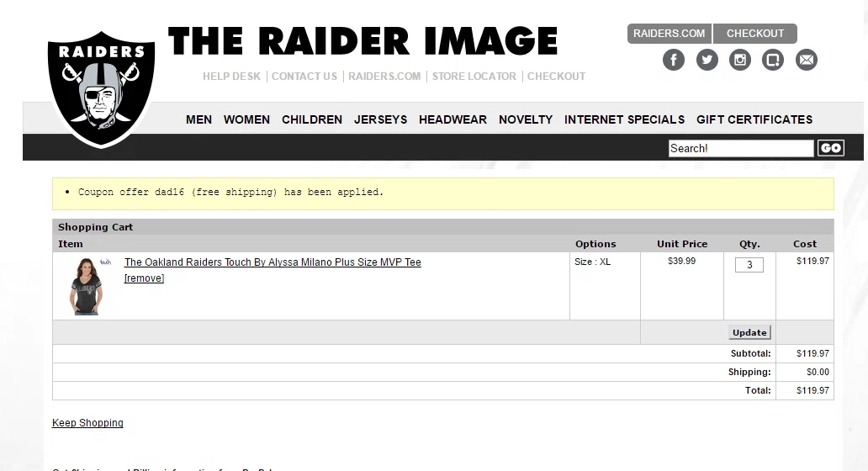
Task: Click the Total: label
Action: pos(758,390)
